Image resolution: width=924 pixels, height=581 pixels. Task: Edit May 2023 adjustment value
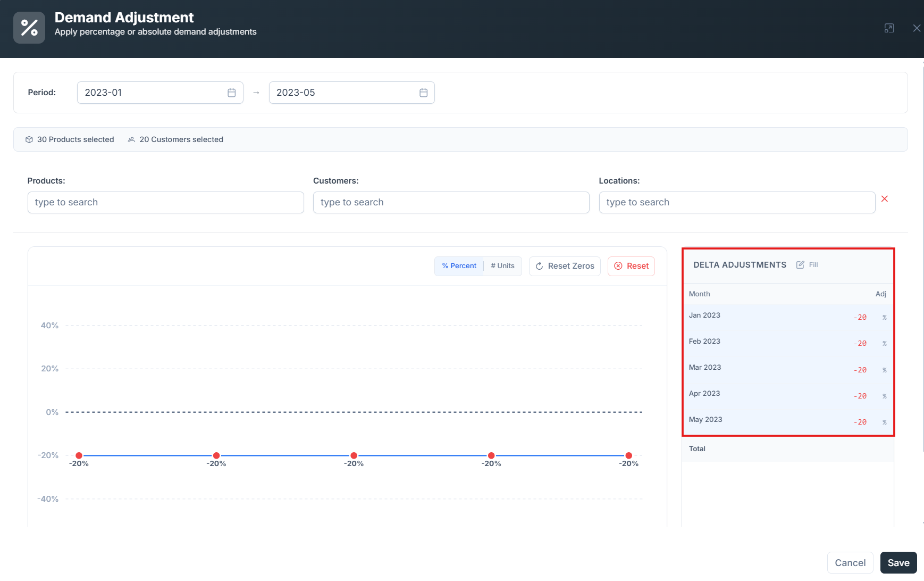860,422
